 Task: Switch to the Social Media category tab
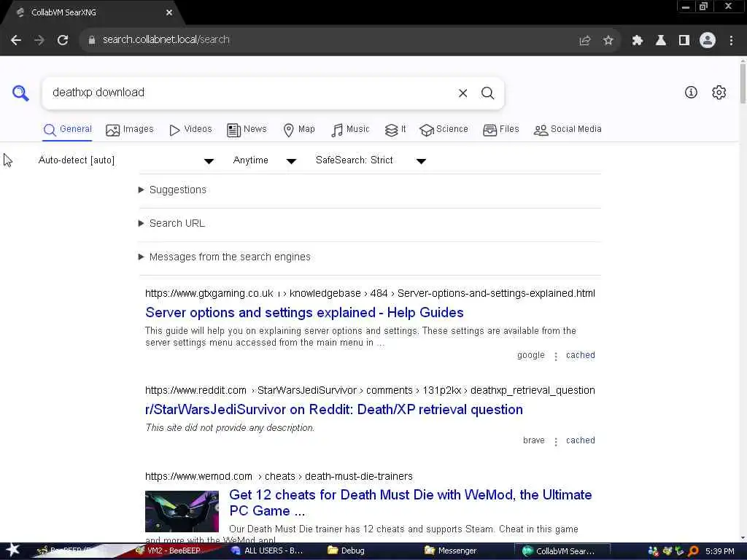(x=568, y=130)
